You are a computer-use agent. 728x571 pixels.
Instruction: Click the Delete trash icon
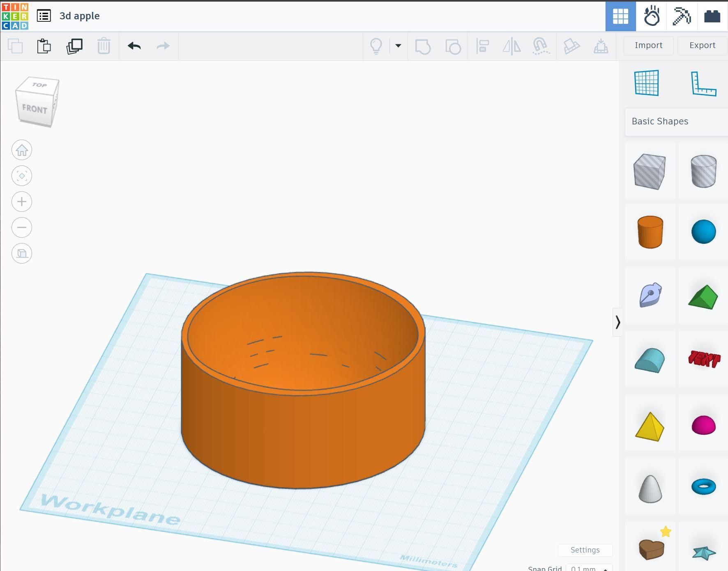click(104, 46)
